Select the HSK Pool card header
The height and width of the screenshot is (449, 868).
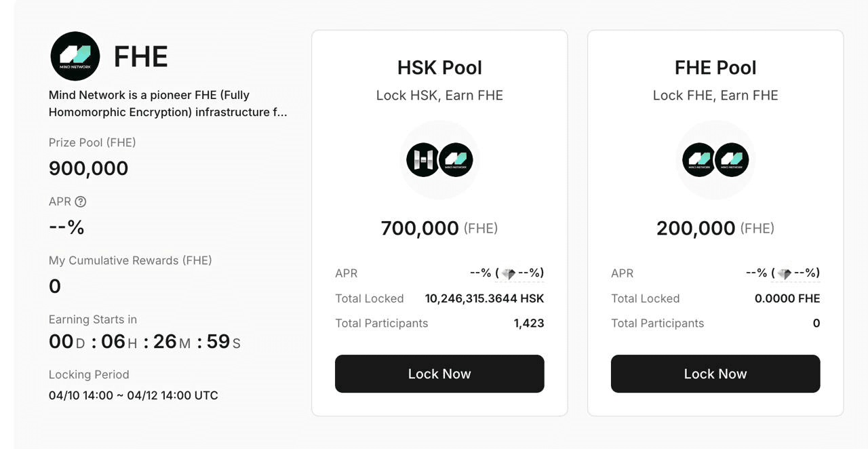[439, 67]
